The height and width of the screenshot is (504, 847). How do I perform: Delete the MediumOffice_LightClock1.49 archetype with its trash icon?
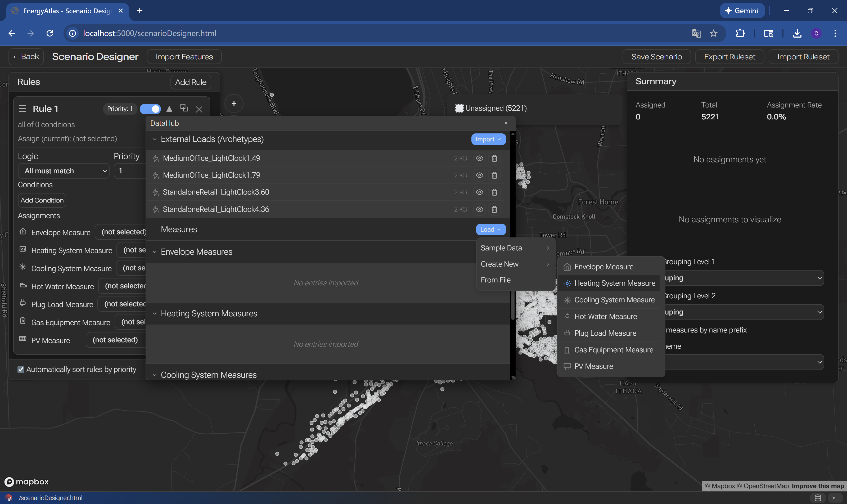(494, 158)
